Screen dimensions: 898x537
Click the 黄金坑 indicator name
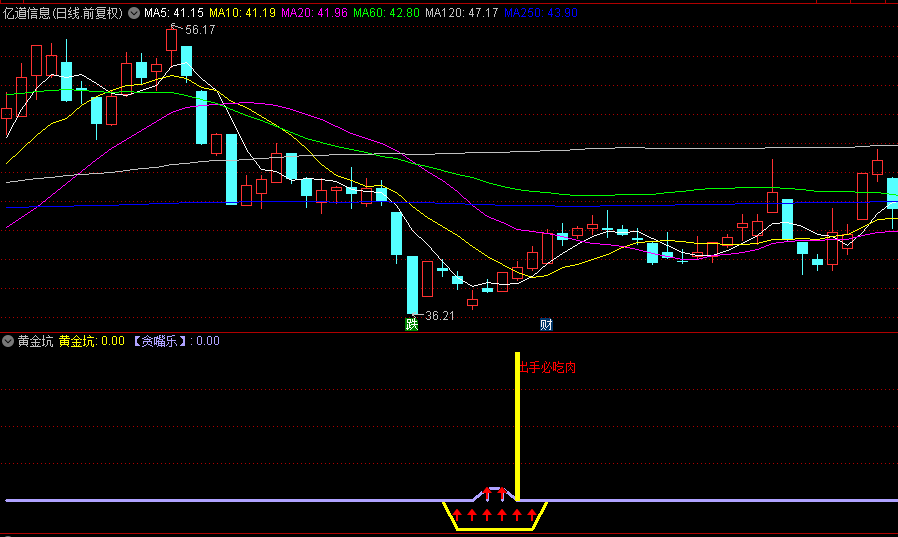[36, 341]
